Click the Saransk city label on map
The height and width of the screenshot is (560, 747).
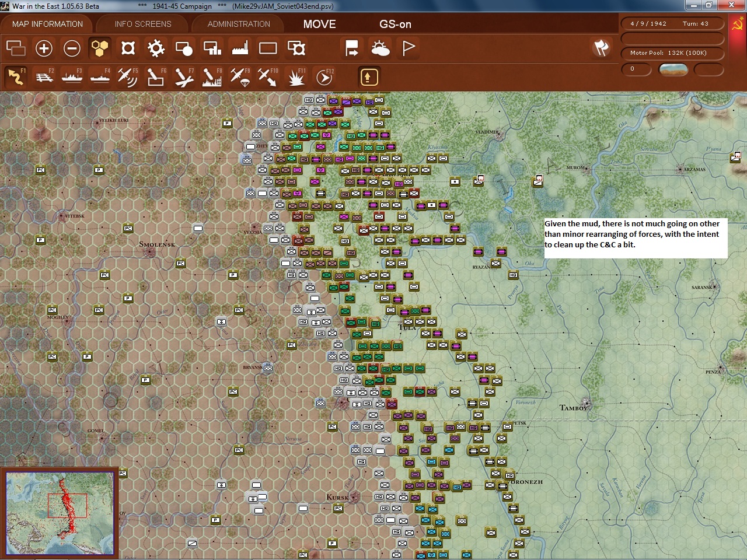(x=702, y=288)
